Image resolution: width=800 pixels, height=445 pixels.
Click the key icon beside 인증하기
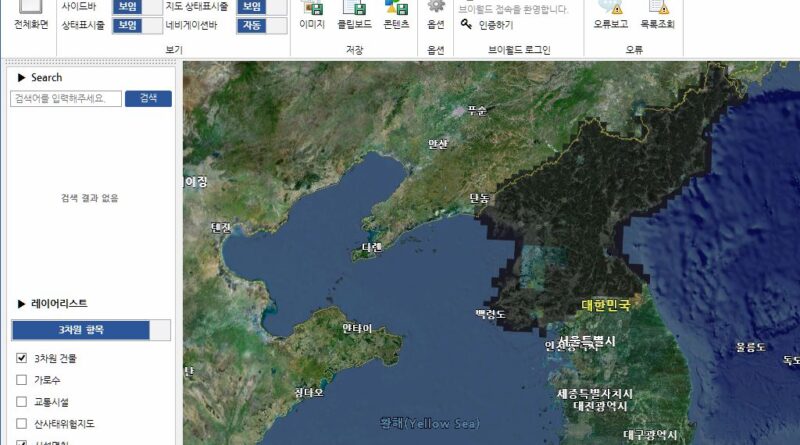pos(466,24)
